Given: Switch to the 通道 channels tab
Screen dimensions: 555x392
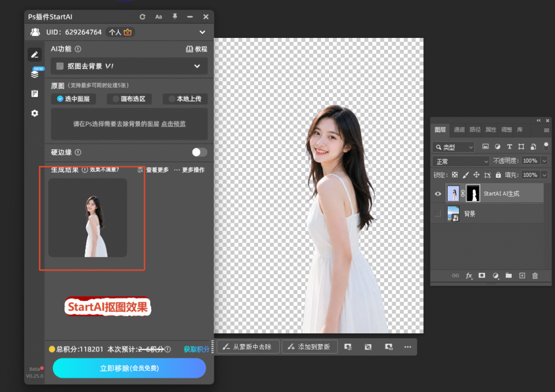Looking at the screenshot, I should click(x=459, y=130).
